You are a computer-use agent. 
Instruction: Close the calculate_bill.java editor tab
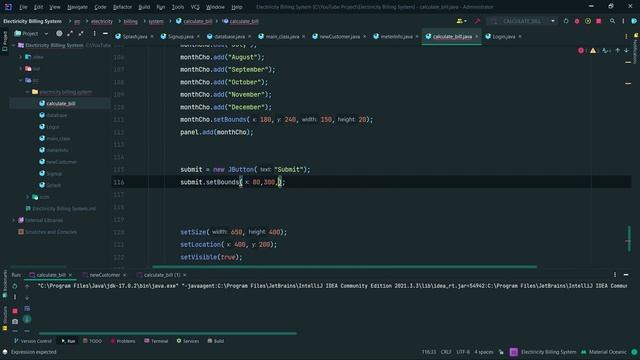(x=476, y=36)
